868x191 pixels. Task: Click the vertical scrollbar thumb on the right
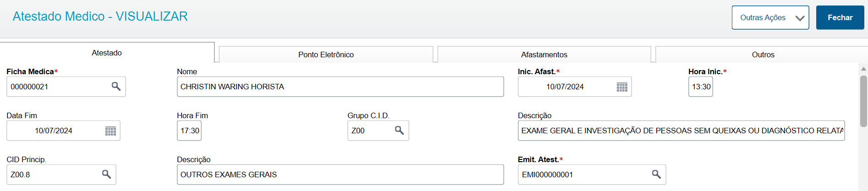click(863, 101)
